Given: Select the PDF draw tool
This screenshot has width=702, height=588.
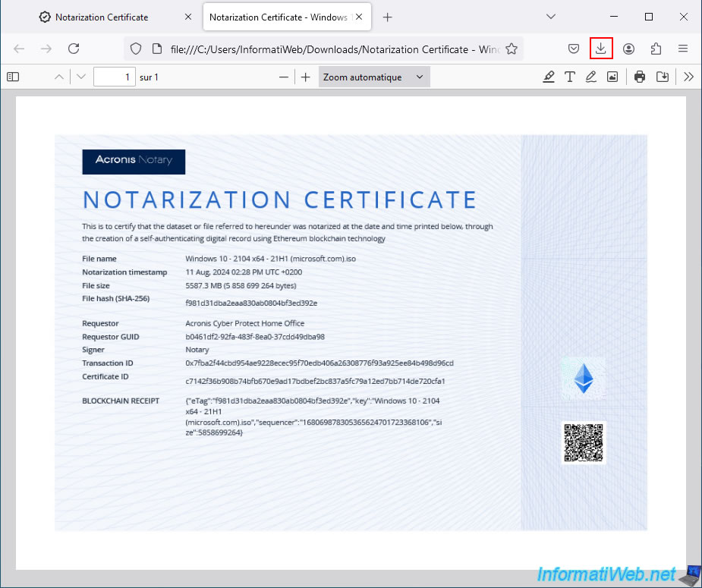Looking at the screenshot, I should [591, 77].
